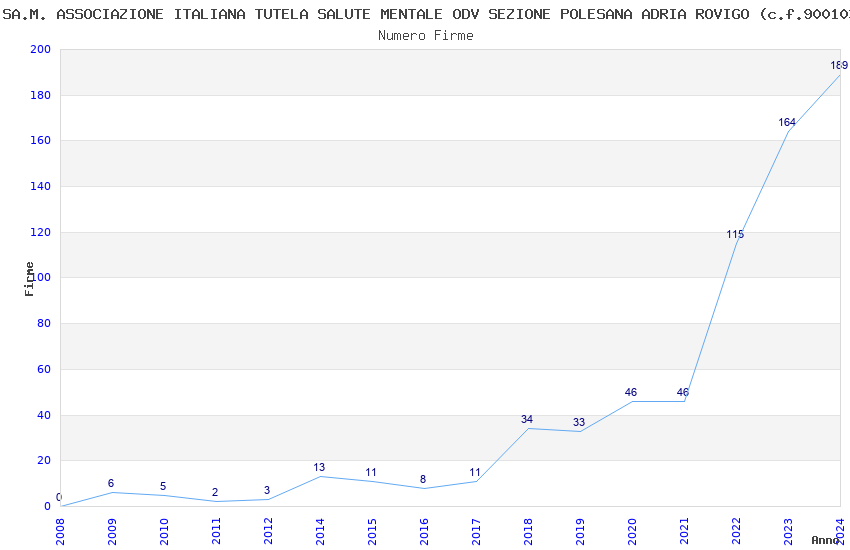Click the x-axis year label 2012

tap(268, 532)
